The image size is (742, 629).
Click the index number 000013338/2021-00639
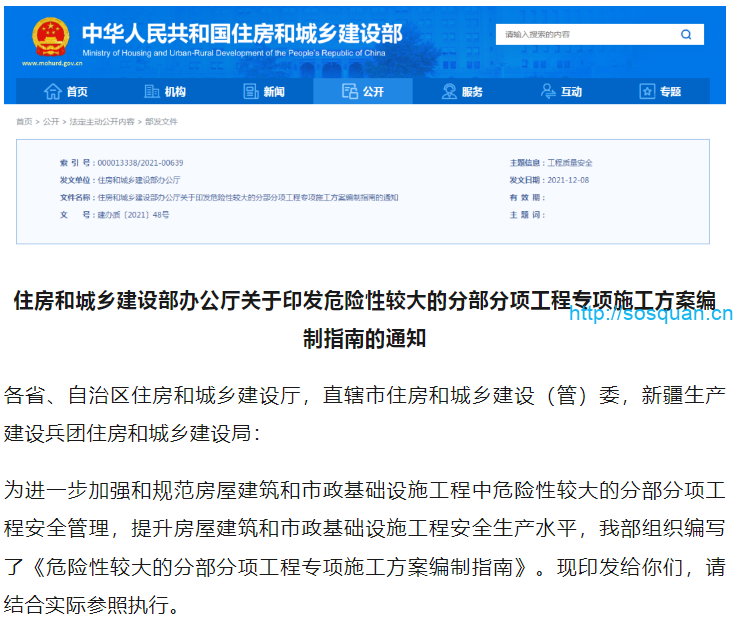[141, 163]
